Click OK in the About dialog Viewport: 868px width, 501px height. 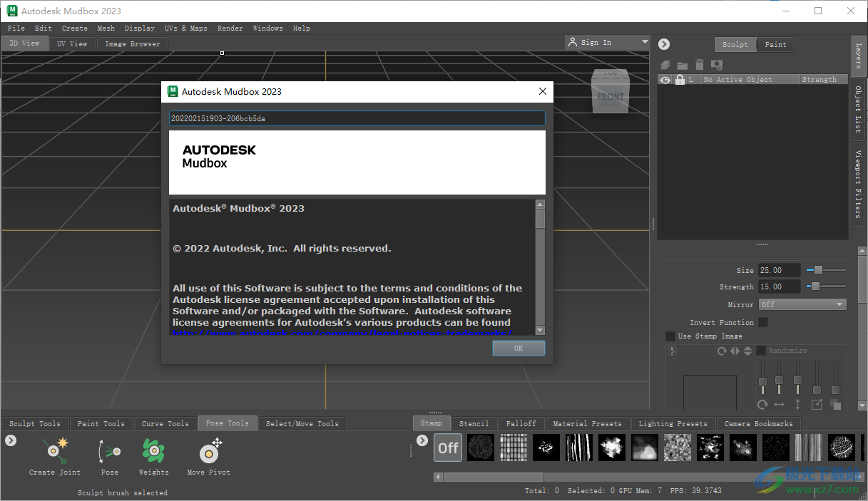[519, 348]
